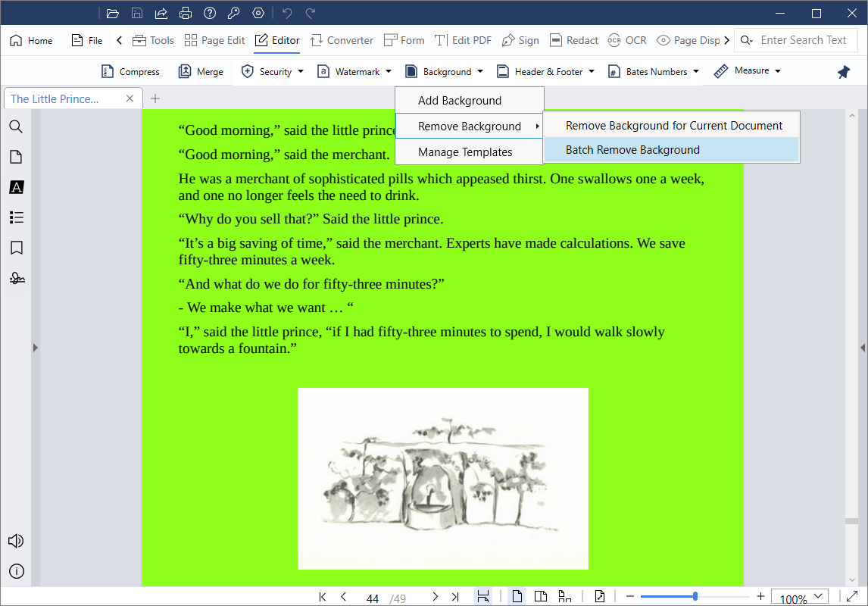This screenshot has width=868, height=606.
Task: Zoom in with plus button
Action: 760,596
